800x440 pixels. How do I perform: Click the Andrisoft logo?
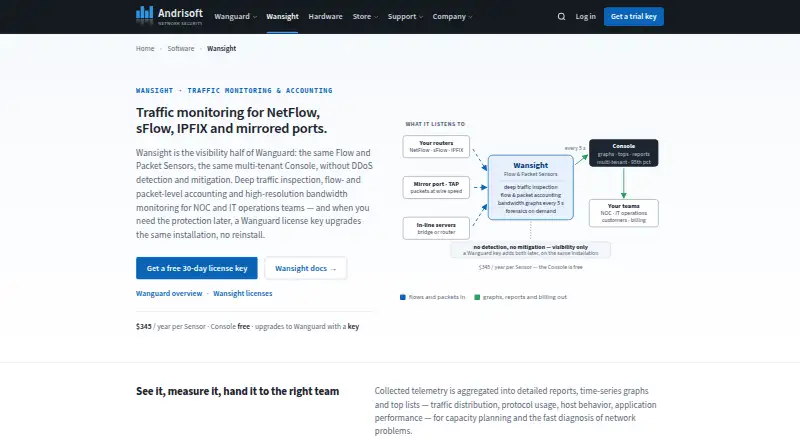tap(169, 16)
